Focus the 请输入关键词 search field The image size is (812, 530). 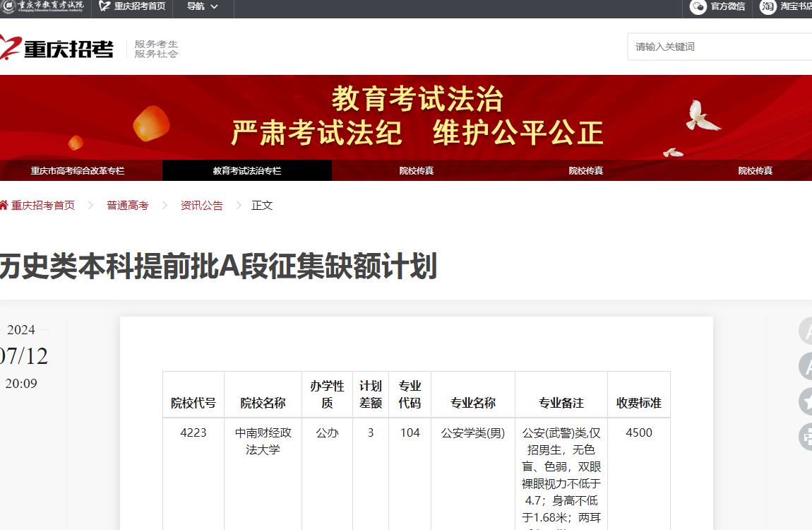[x=717, y=47]
